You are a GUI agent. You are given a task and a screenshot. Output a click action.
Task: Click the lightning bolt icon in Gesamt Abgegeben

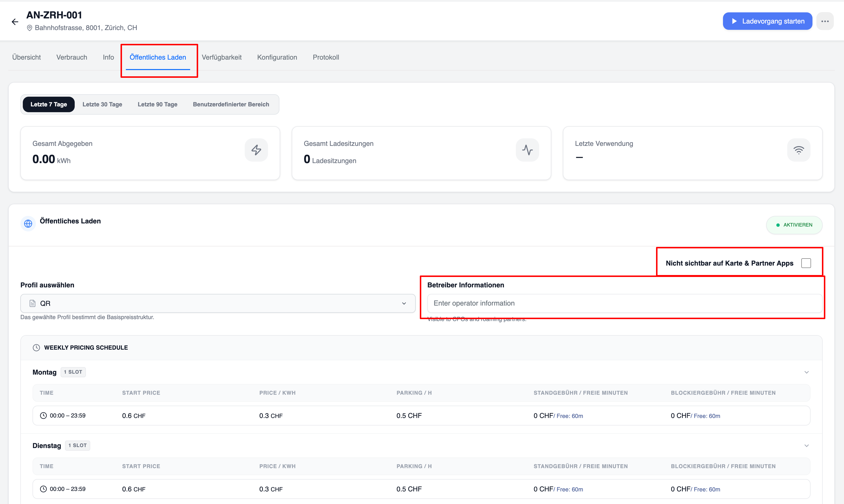tap(256, 150)
